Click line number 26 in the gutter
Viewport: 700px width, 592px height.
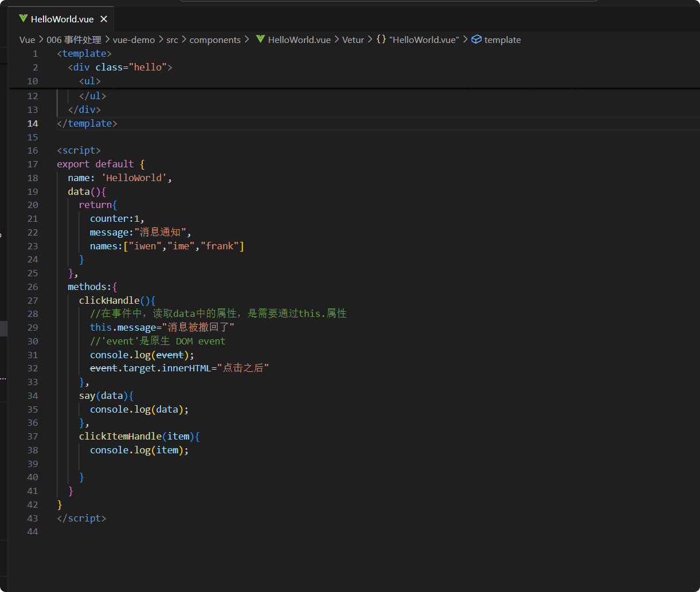click(x=33, y=287)
